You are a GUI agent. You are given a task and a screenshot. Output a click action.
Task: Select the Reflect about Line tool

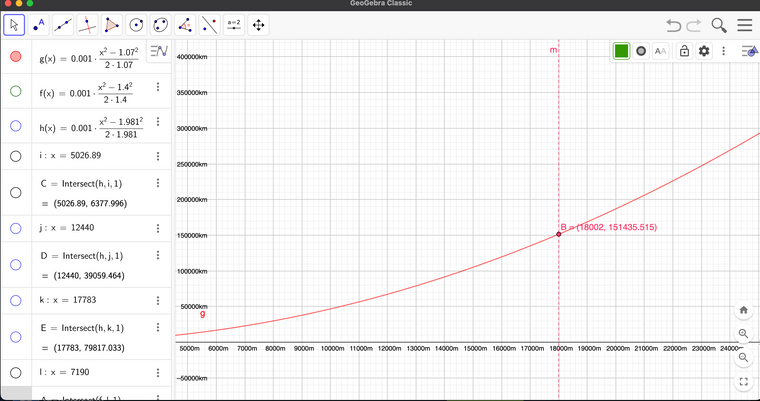(209, 24)
